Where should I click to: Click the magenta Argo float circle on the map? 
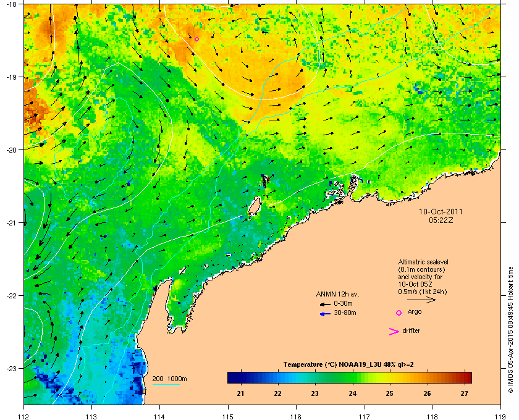pos(196,39)
